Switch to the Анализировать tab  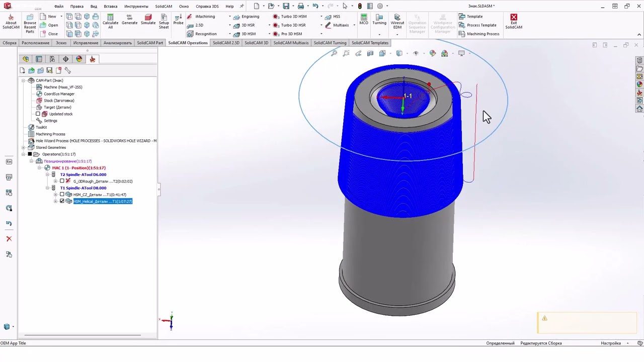[x=118, y=43]
